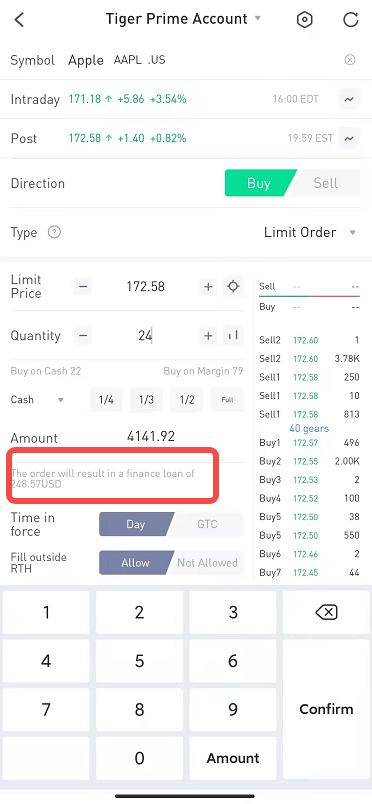The image size is (372, 804).
Task: Select Not Allowed for Fill outside RTH
Action: point(207,562)
